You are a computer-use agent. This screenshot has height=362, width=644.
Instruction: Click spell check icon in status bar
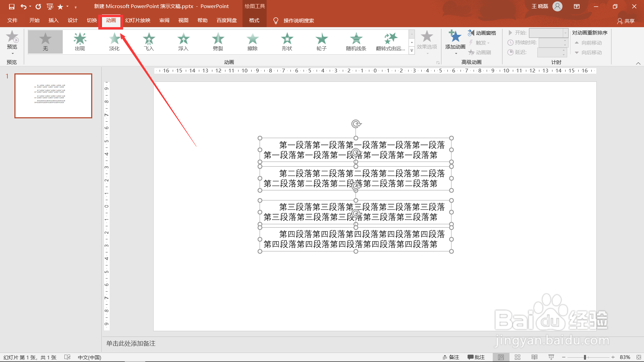67,357
